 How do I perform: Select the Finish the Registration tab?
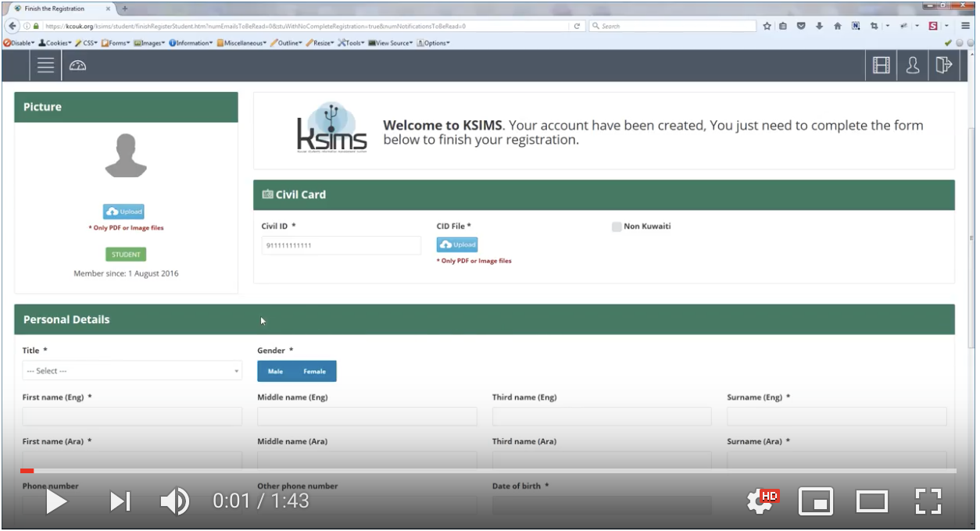tap(60, 8)
